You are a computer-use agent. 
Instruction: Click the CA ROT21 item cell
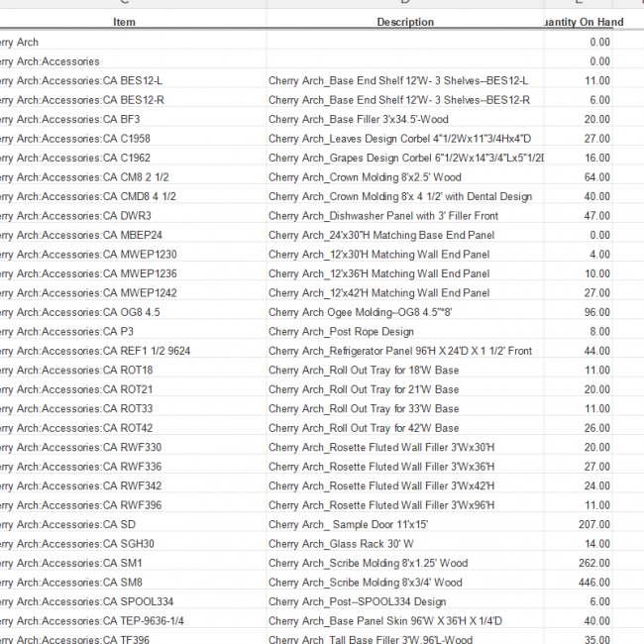point(133,389)
